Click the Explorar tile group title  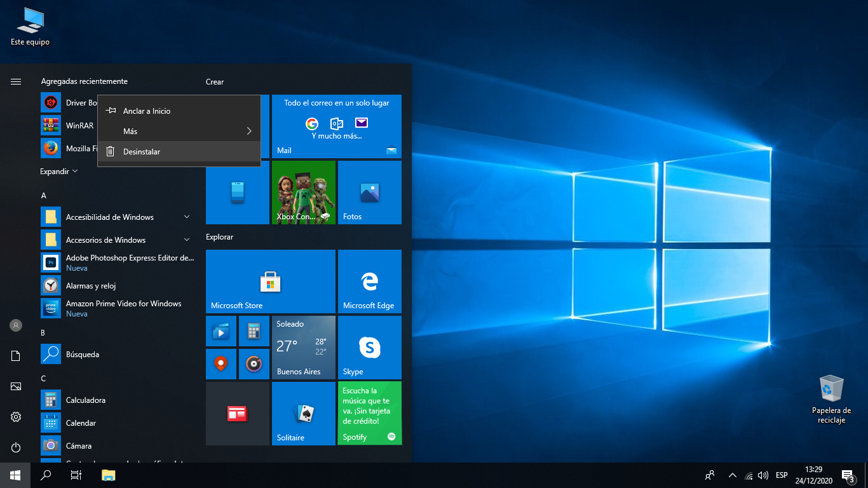[220, 237]
